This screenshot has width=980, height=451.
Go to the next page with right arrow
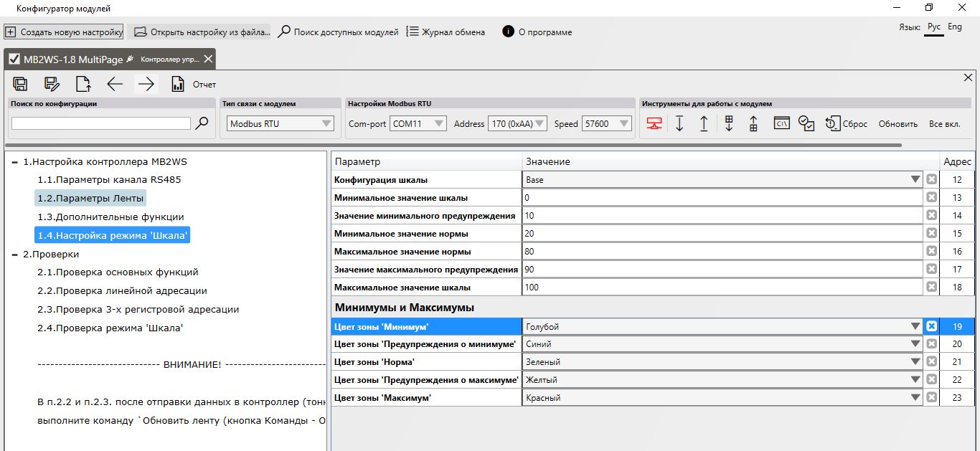(146, 84)
